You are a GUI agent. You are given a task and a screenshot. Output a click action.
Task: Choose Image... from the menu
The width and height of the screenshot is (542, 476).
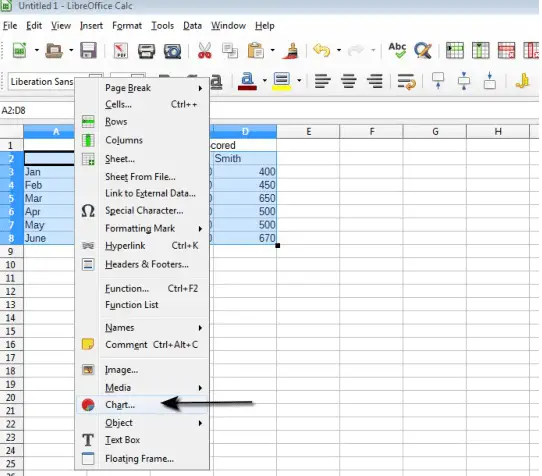(142, 370)
